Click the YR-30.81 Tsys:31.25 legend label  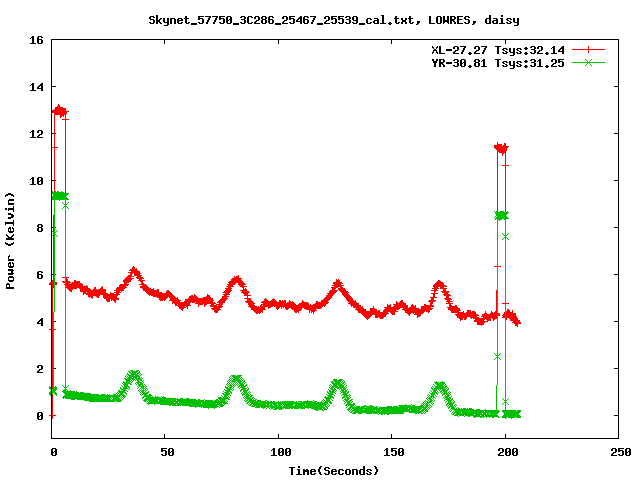(498, 63)
